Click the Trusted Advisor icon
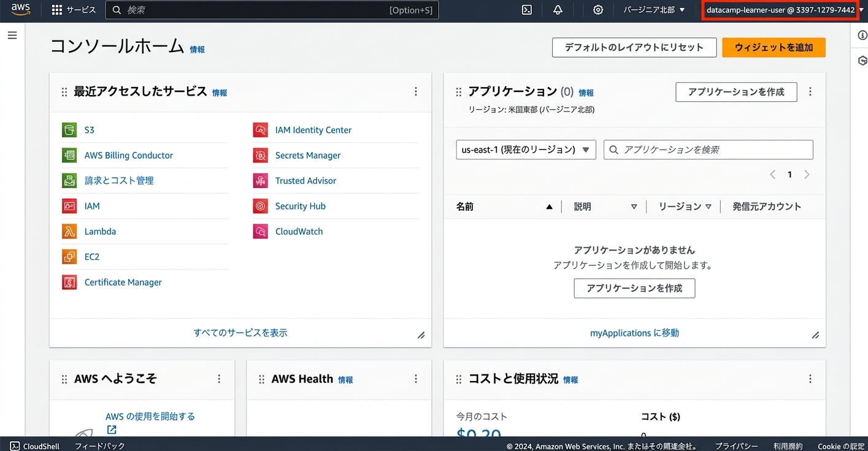868x451 pixels. pyautogui.click(x=260, y=181)
